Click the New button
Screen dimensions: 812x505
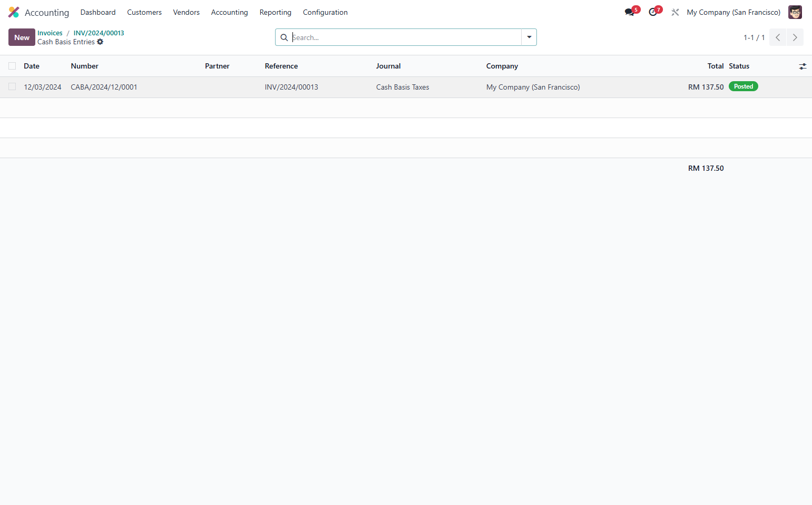pos(22,37)
